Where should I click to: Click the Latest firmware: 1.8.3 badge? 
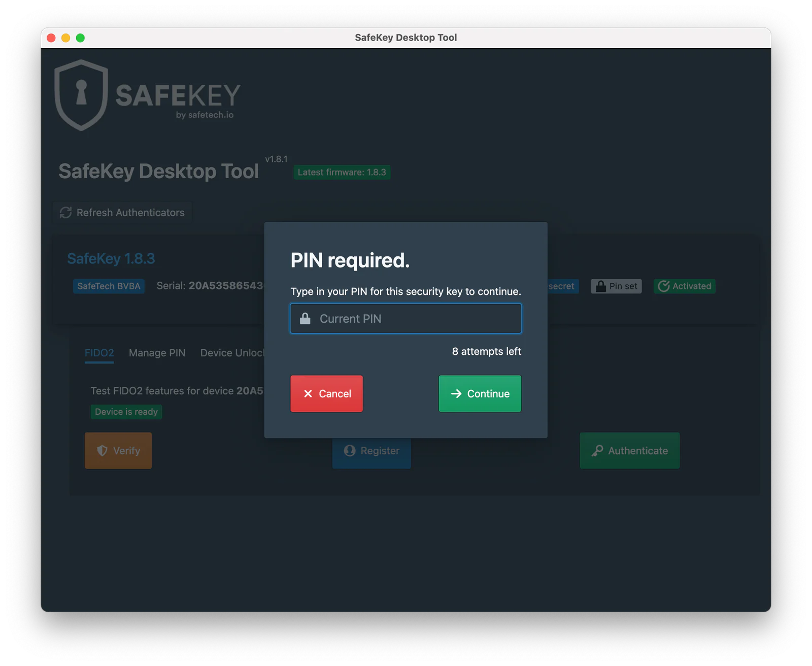tap(342, 172)
